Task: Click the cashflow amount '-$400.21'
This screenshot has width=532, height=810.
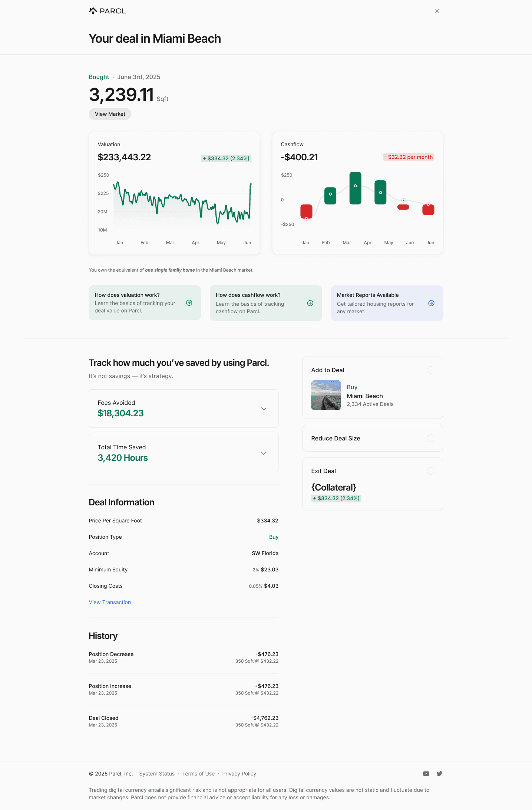Action: coord(299,157)
